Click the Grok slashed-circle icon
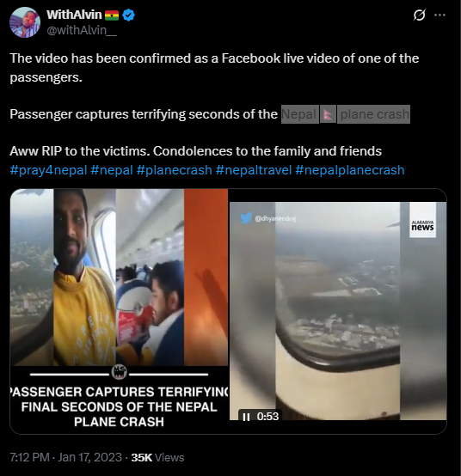This screenshot has width=461, height=476. [x=419, y=15]
